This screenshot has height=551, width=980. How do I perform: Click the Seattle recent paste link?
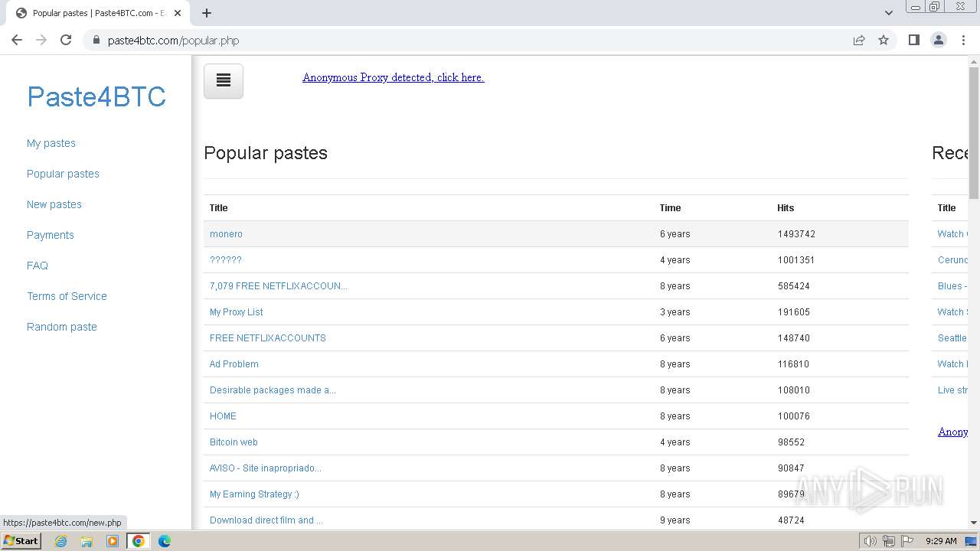(x=952, y=338)
